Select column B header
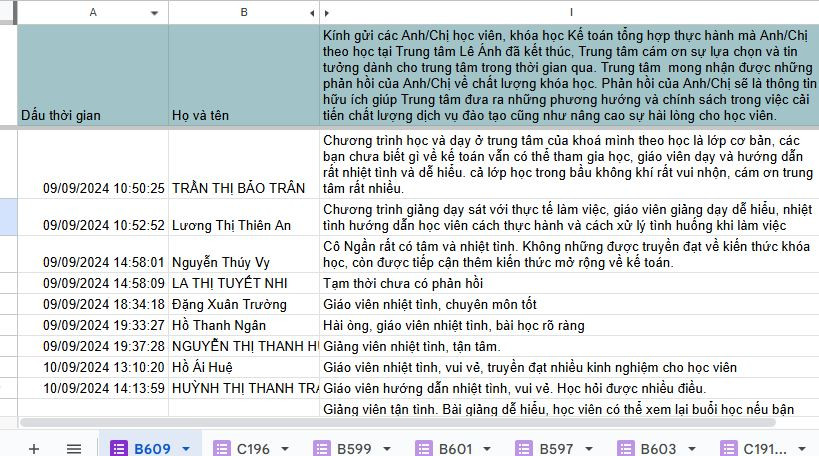 pyautogui.click(x=243, y=13)
